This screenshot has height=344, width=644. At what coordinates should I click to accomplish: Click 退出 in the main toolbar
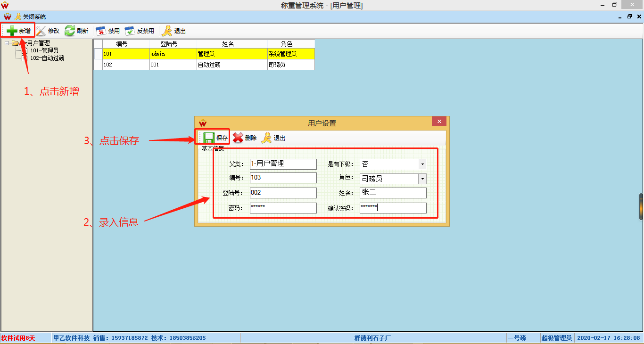tap(167, 31)
